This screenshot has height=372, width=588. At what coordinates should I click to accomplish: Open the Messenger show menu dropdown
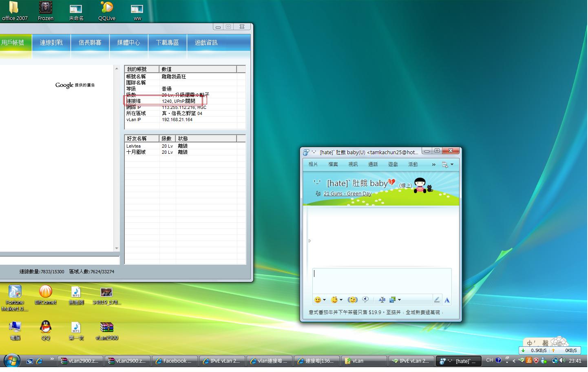point(447,164)
